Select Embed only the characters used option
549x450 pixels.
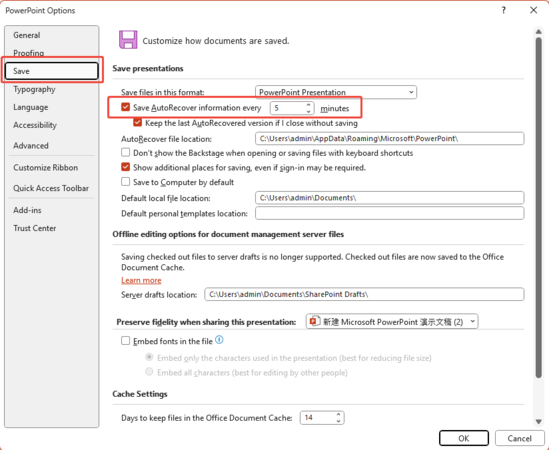pos(149,357)
